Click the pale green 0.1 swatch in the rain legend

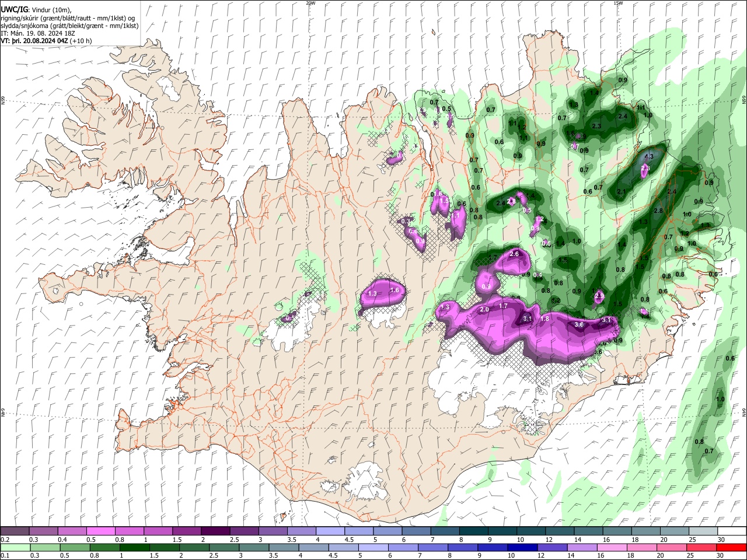(15, 547)
